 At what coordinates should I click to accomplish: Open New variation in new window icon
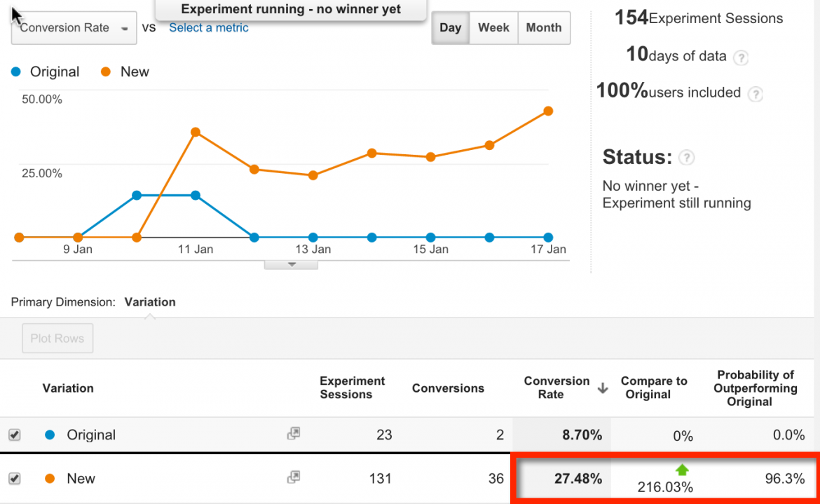click(x=294, y=477)
